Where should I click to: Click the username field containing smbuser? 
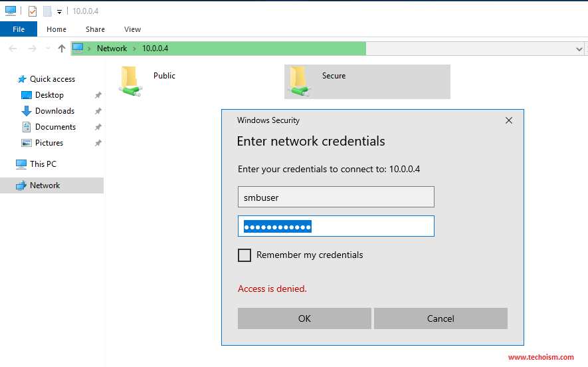pos(336,197)
